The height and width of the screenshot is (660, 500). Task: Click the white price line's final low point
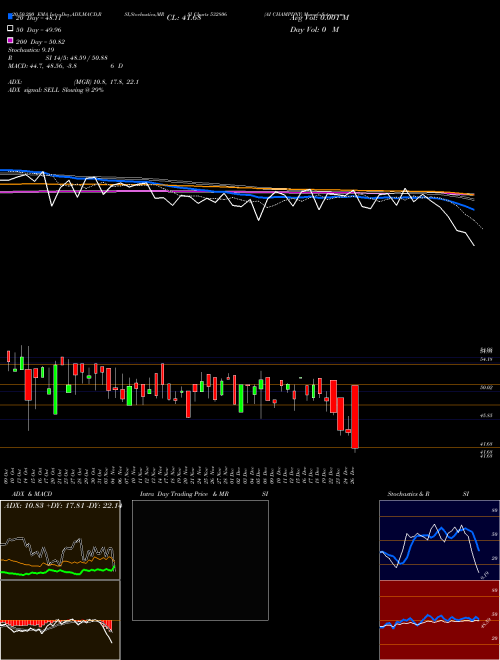(474, 245)
